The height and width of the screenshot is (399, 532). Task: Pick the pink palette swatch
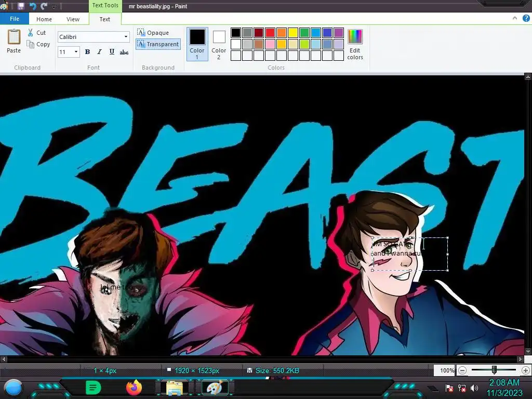270,44
